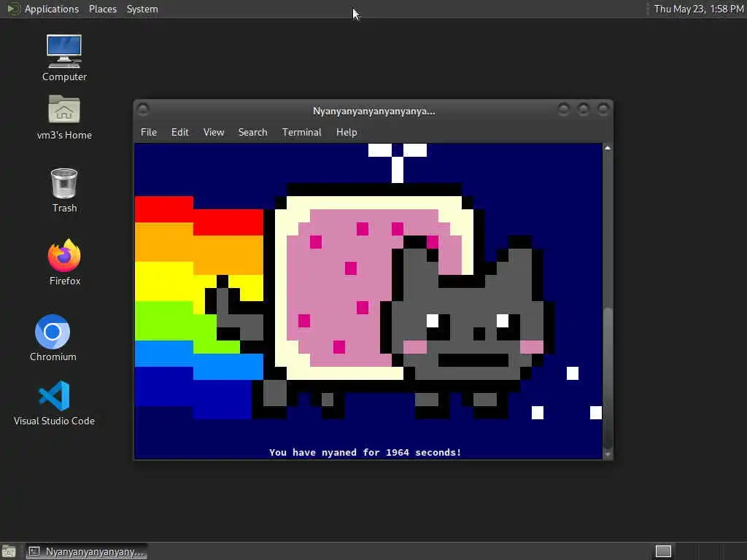Maximize the Nyancat terminal window
This screenshot has width=747, height=560.
click(584, 110)
